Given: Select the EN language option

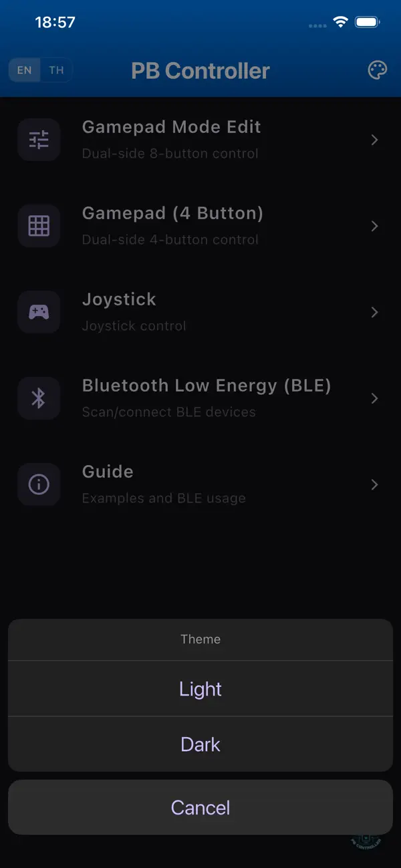Looking at the screenshot, I should click(x=25, y=70).
